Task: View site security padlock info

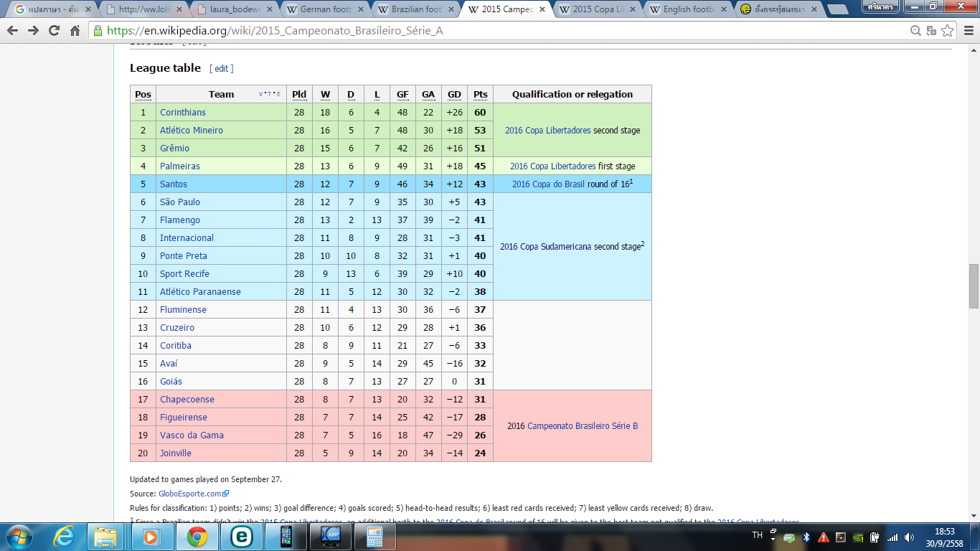Action: [x=98, y=31]
